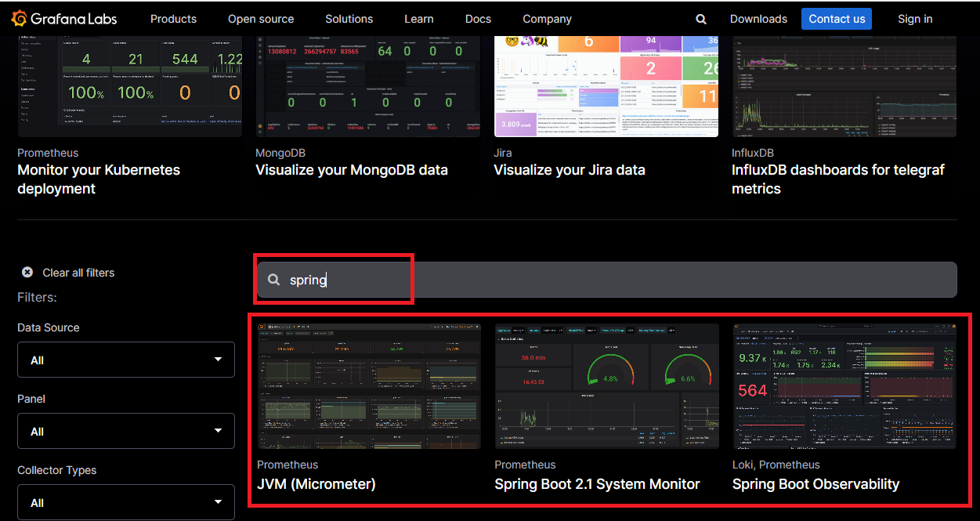Click the 'Spring Boot 2.1 System Monitor' title
This screenshot has height=521, width=980.
597,484
